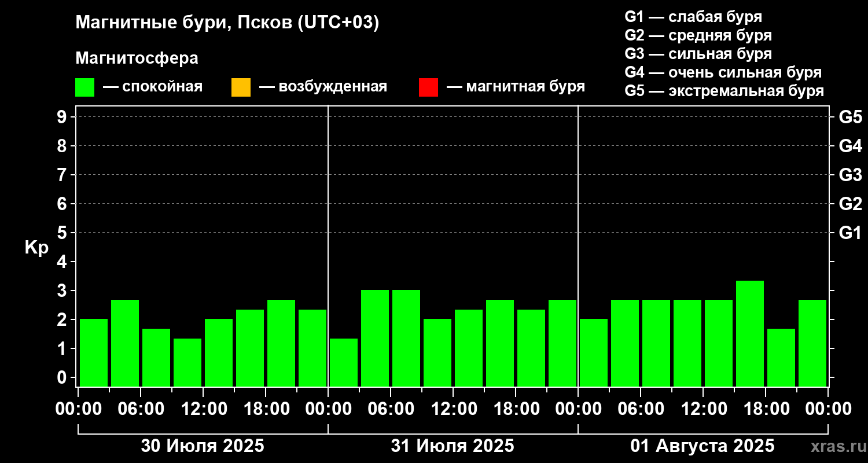Viewport: 868px width, 463px height.
Task: Click the 'Магнитосфера' heading
Action: 137,58
